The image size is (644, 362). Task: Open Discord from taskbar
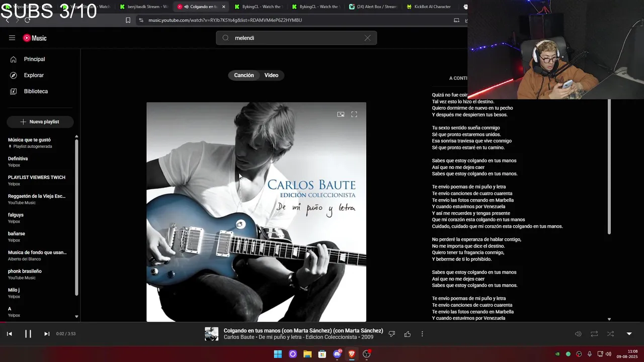tap(337, 354)
